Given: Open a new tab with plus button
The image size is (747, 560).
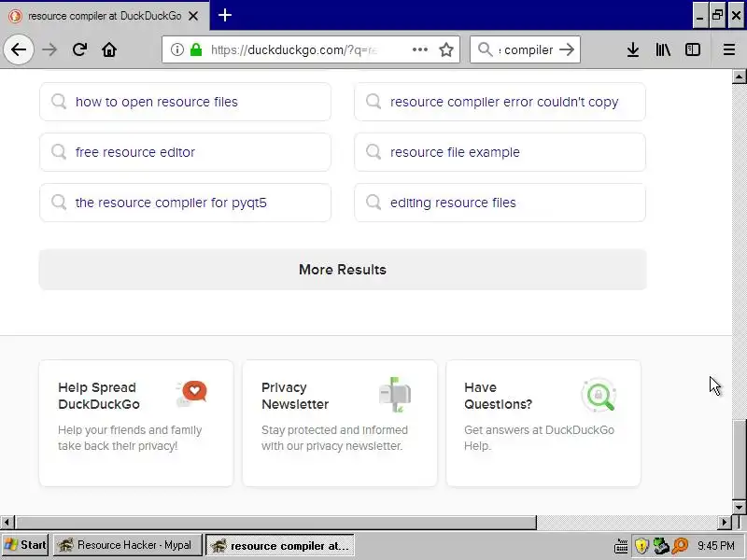Looking at the screenshot, I should pyautogui.click(x=225, y=15).
